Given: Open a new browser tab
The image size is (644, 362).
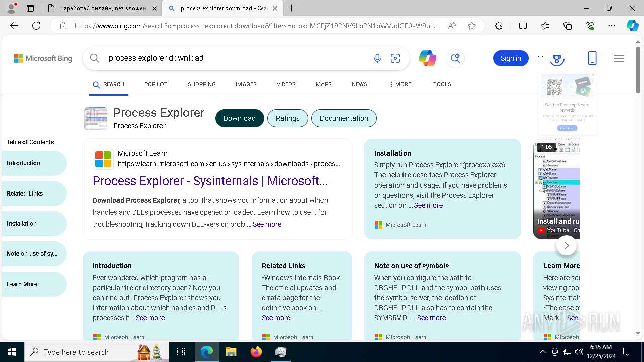Looking at the screenshot, I should point(292,8).
